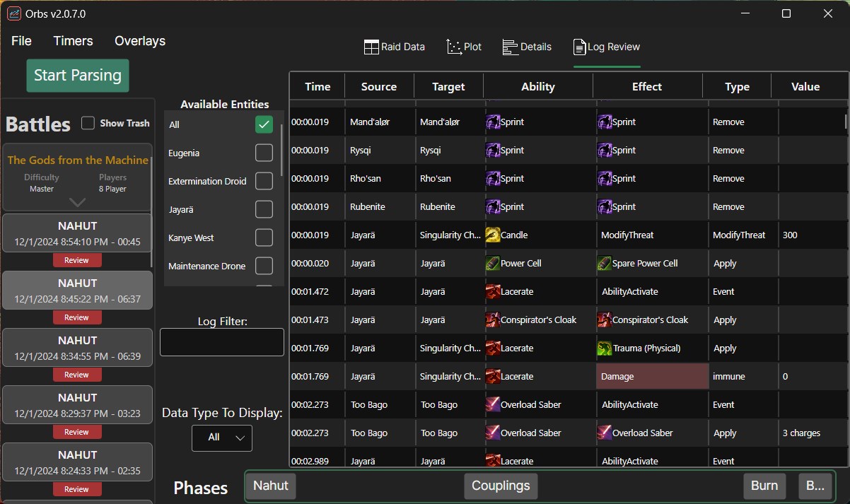Select NAHUT 8:45:22 PM battle card

pos(77,290)
